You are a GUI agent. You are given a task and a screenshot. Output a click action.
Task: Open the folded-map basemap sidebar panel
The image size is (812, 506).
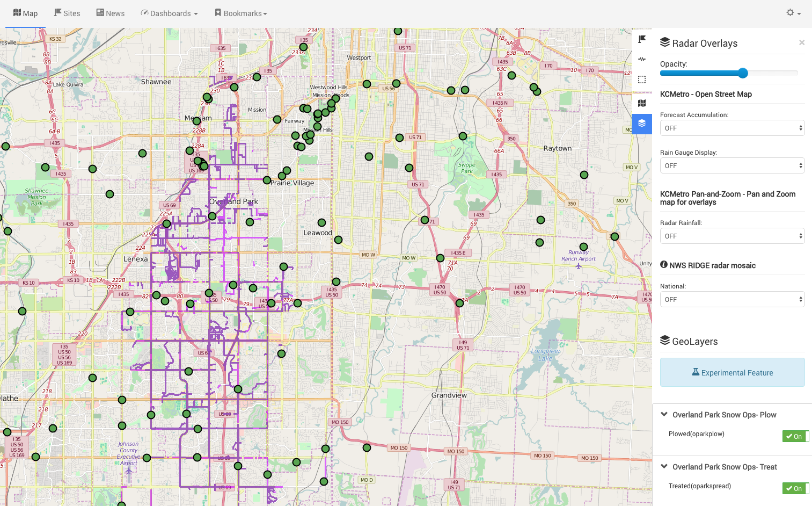pyautogui.click(x=642, y=103)
